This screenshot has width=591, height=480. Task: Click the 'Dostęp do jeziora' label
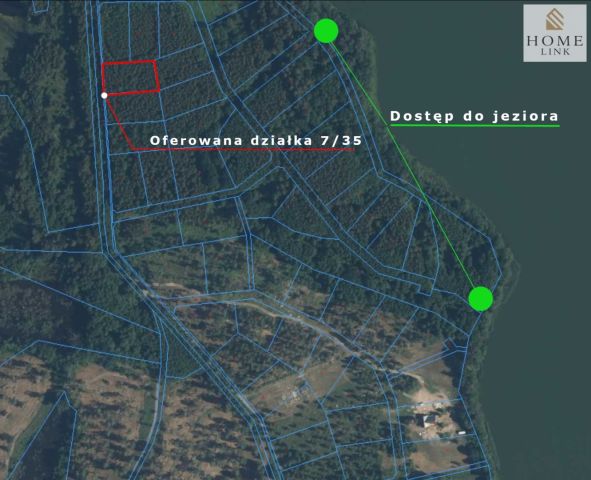pyautogui.click(x=474, y=116)
